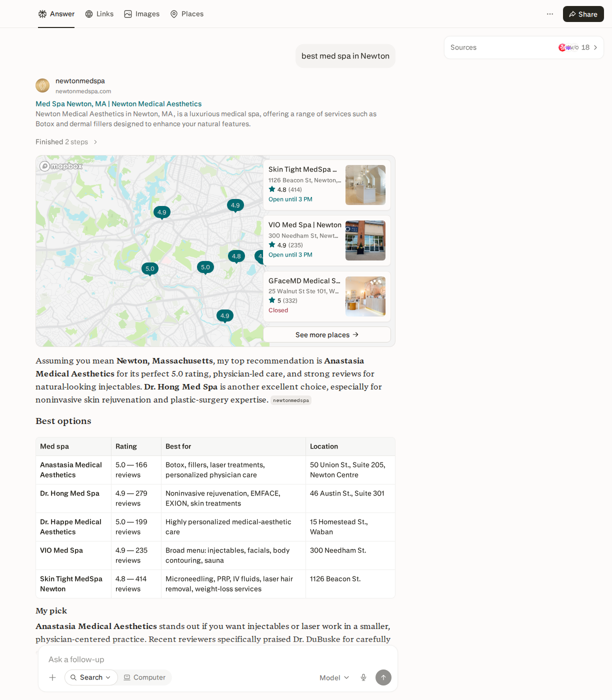Expand the Finished 2 steps section
The height and width of the screenshot is (700, 612).
click(66, 142)
